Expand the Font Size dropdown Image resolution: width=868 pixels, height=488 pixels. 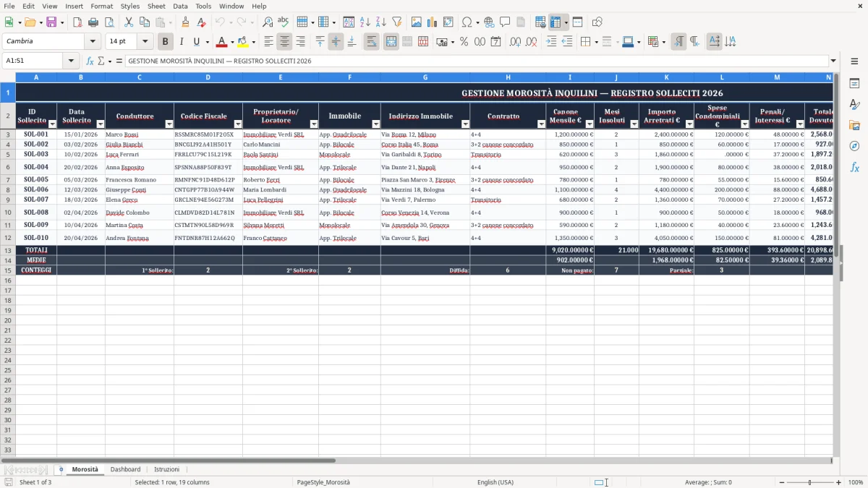click(145, 42)
